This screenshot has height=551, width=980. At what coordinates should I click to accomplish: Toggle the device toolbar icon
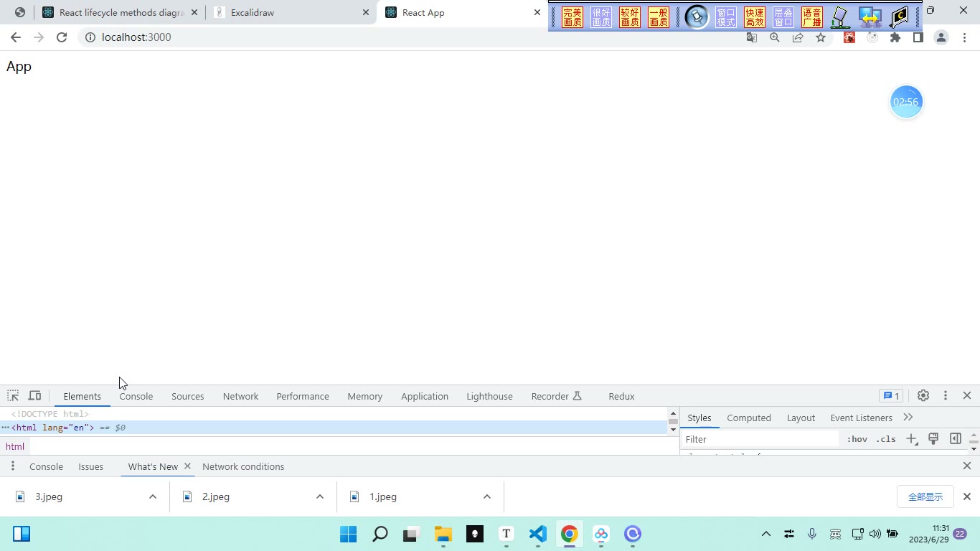(x=34, y=396)
